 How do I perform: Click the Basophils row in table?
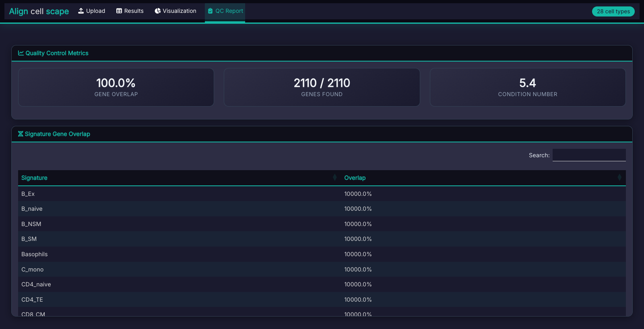[x=35, y=254]
